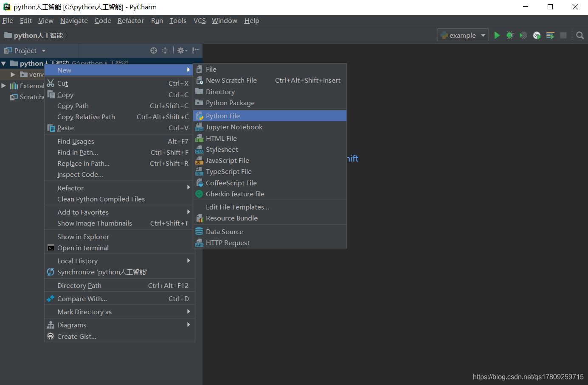Collapse the python人工智能 root folder
This screenshot has width=588, height=385.
pos(3,64)
